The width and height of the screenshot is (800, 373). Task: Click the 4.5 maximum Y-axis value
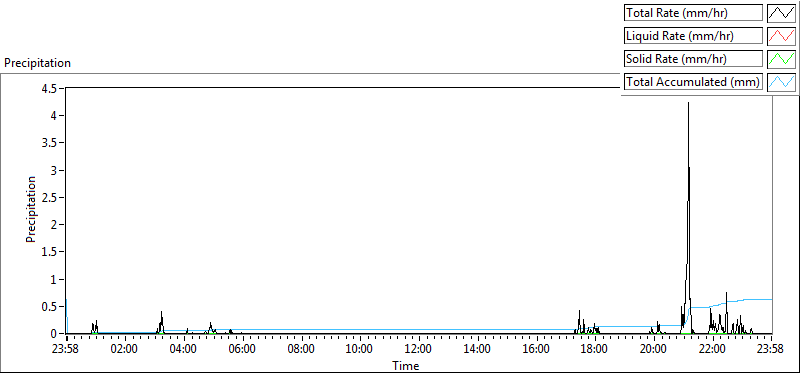[x=51, y=88]
